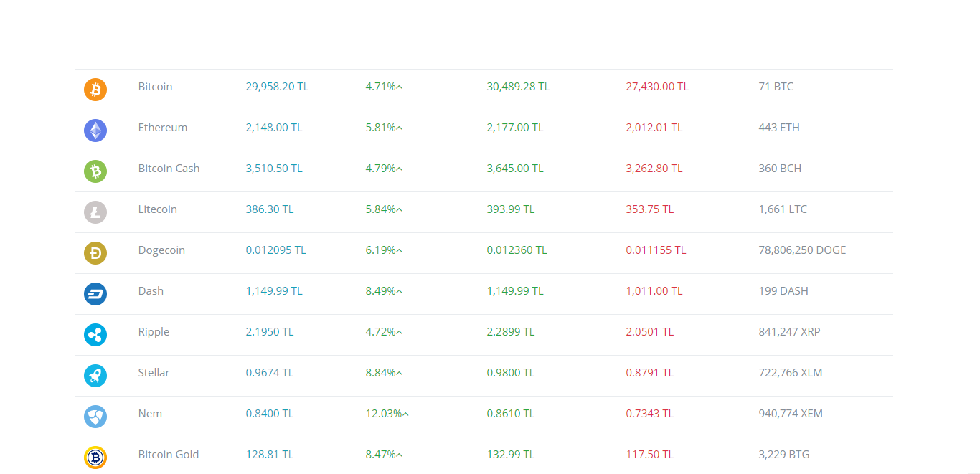This screenshot has width=980, height=474.
Task: Click Bitcoin price 29,958.20 TL
Action: click(x=277, y=87)
